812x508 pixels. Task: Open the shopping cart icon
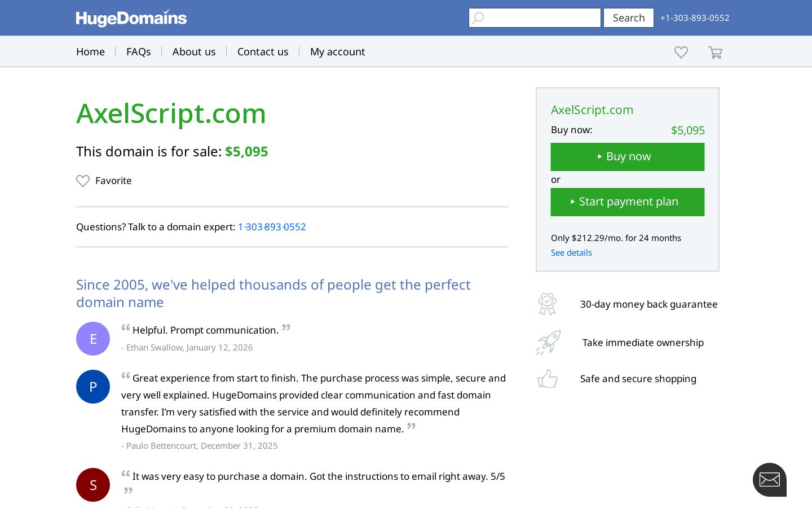[715, 52]
